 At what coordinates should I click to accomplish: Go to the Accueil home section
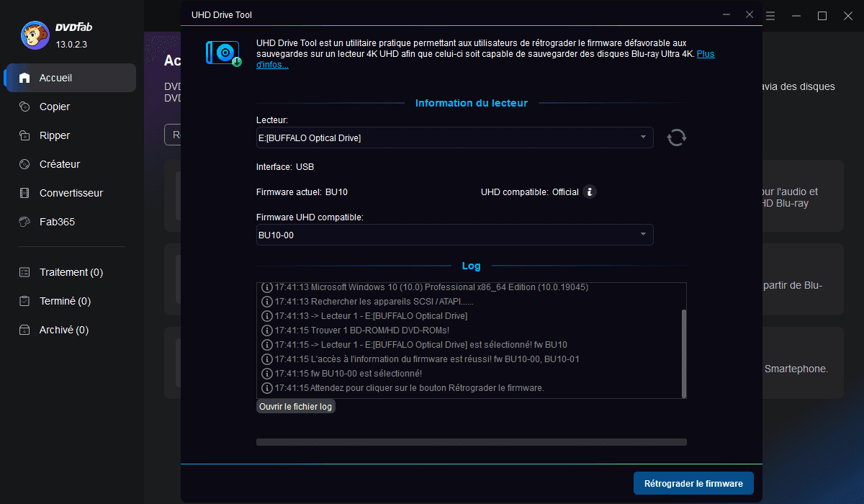pyautogui.click(x=70, y=78)
